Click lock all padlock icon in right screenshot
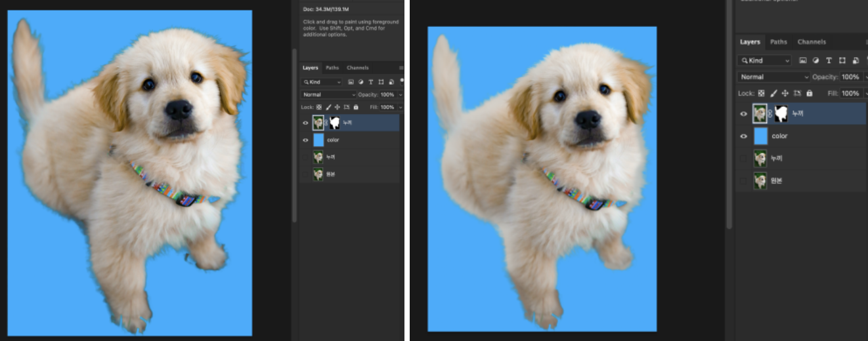 coord(809,93)
